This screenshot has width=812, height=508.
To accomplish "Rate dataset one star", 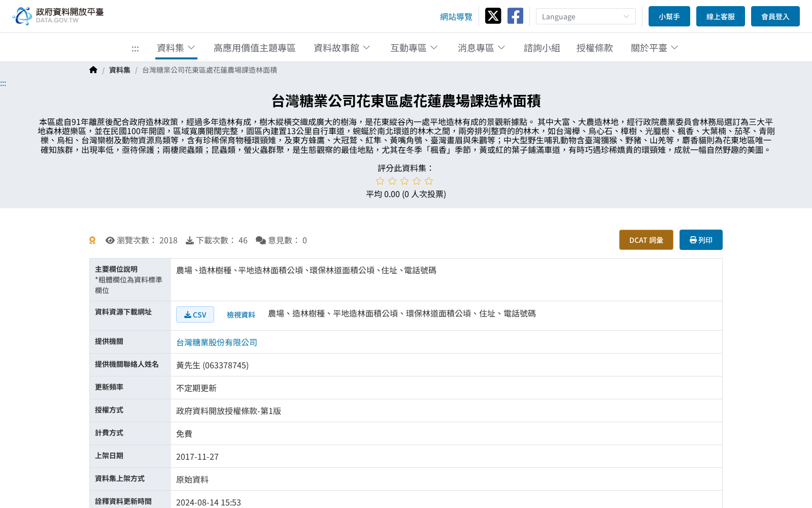I will tap(380, 181).
